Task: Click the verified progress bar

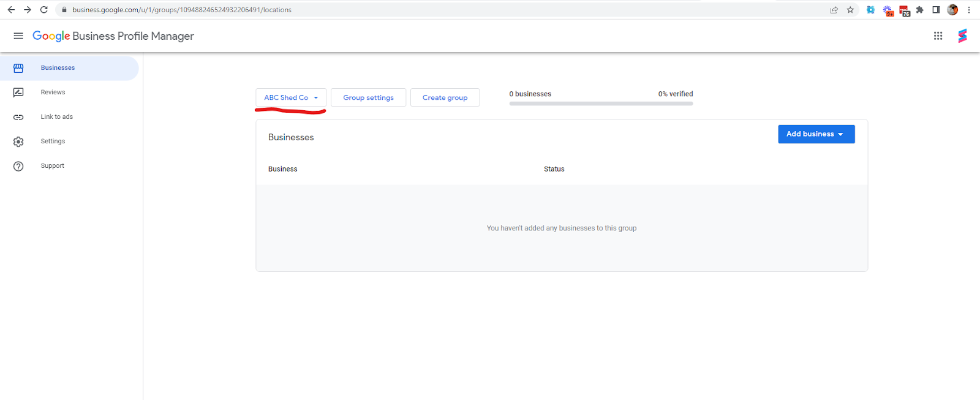Action: coord(601,104)
